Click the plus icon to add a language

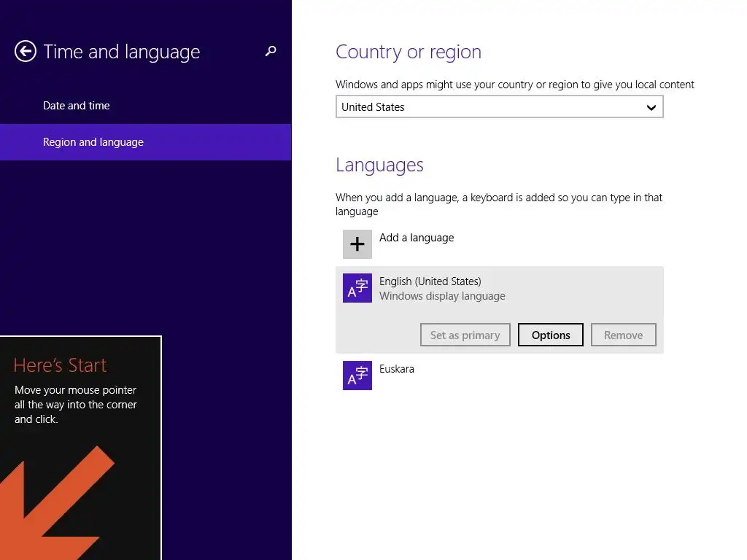pos(357,244)
